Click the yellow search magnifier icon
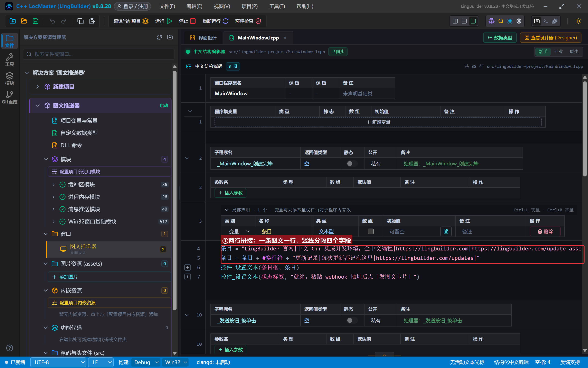Image resolution: width=588 pixels, height=368 pixels. (501, 21)
